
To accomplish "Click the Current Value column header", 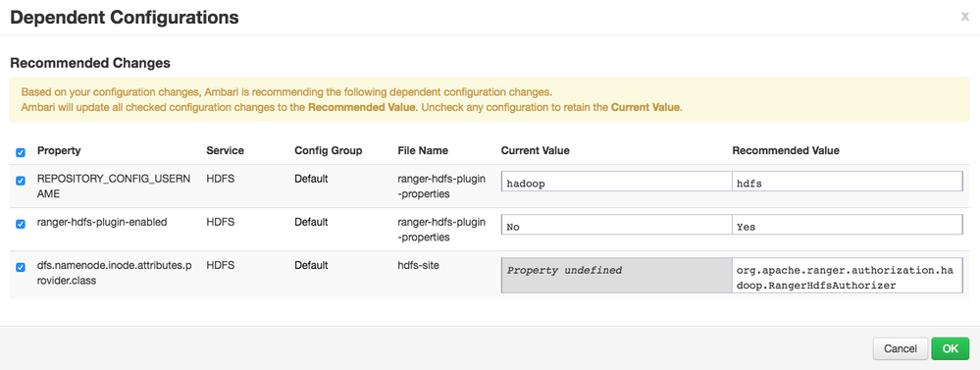I will 535,150.
